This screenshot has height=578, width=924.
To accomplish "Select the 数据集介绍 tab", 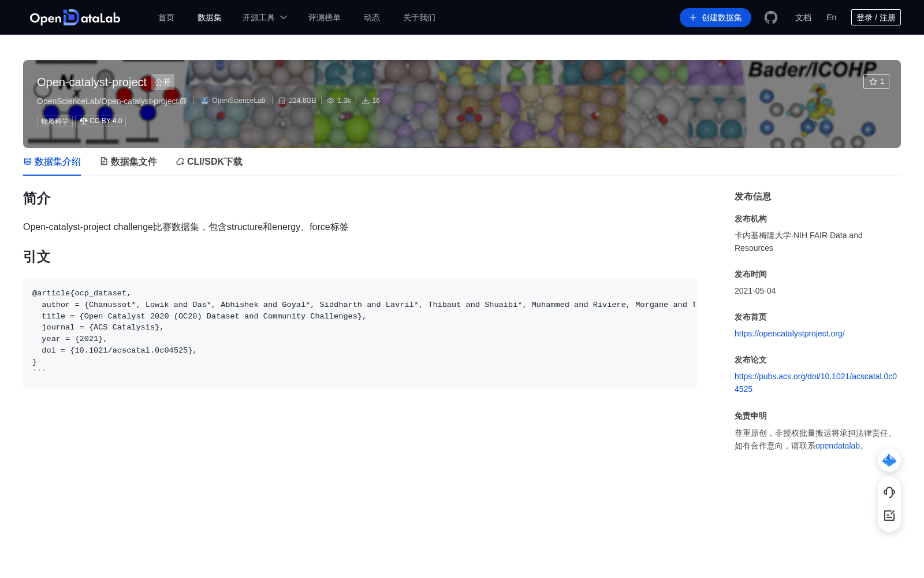I will pyautogui.click(x=52, y=162).
